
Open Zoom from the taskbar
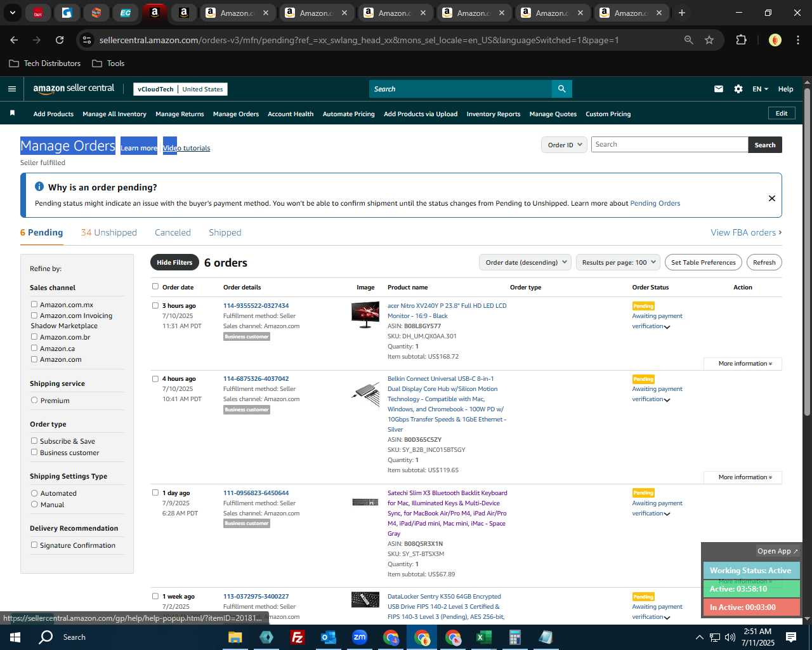360,637
